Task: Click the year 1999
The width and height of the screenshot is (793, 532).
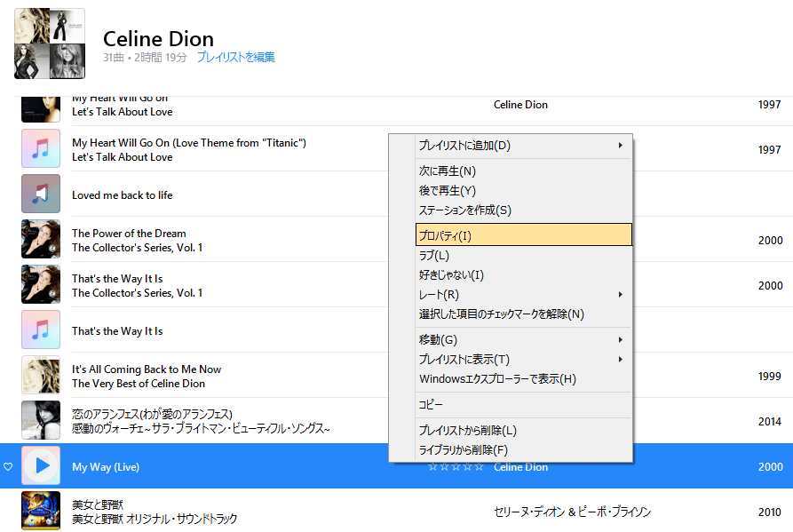Action: [770, 377]
